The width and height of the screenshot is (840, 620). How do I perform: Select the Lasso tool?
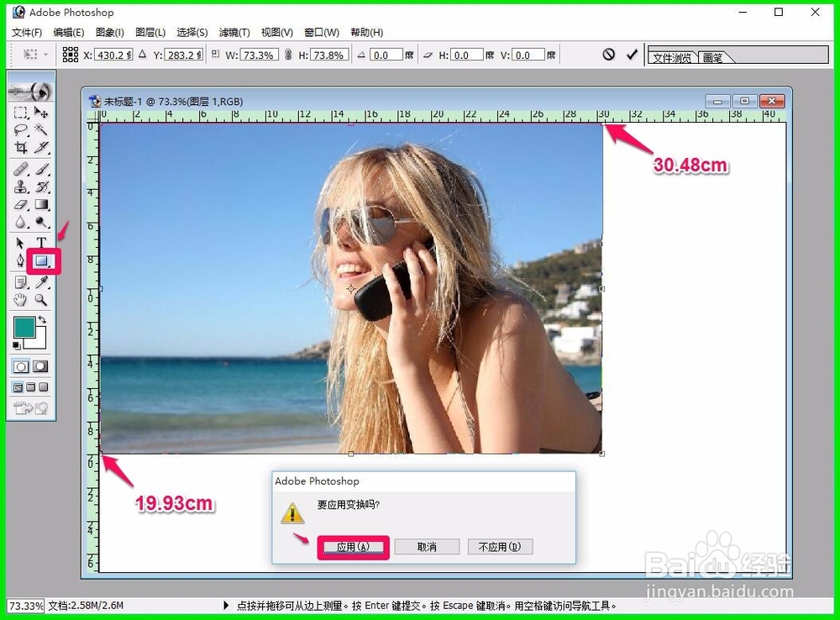pos(20,130)
